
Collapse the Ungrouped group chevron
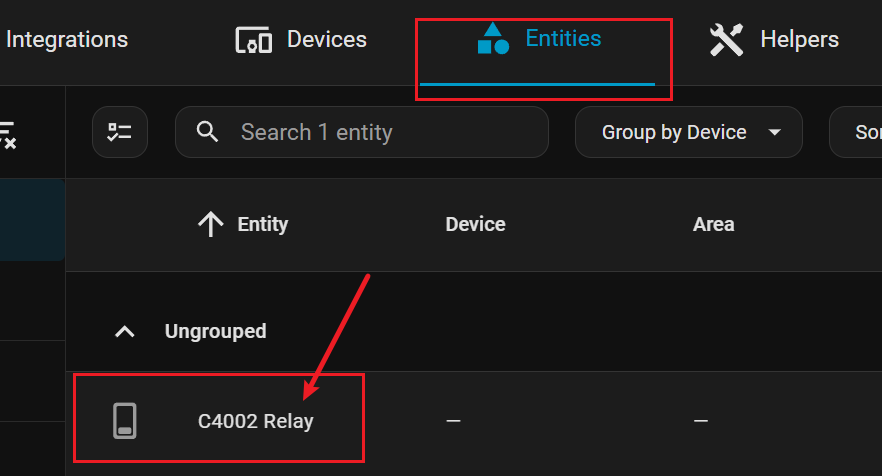pyautogui.click(x=125, y=331)
